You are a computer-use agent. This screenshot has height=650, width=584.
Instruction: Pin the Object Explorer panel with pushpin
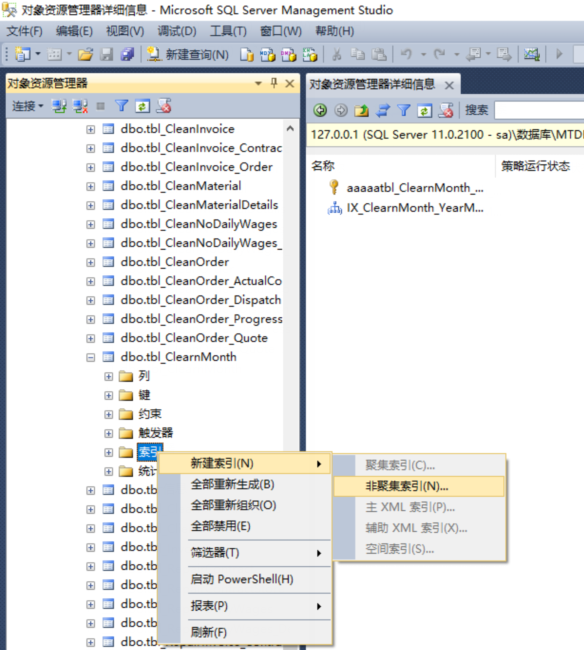(274, 83)
